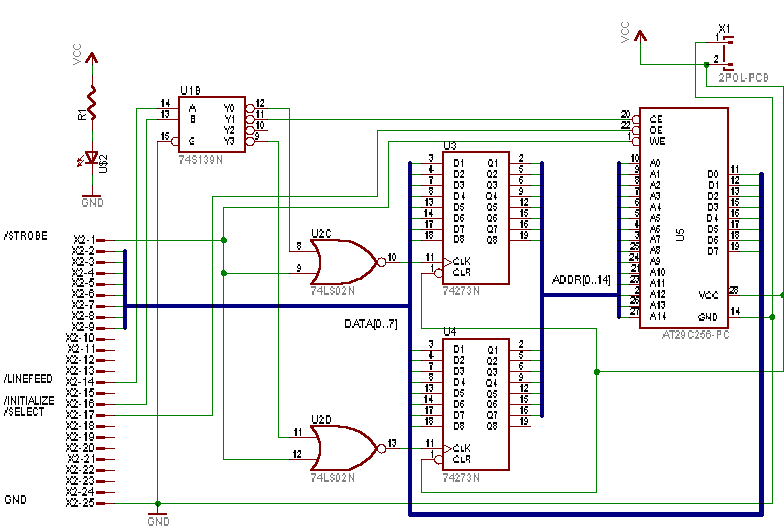The image size is (784, 529).
Task: Click the 74LS02N label under U2D
Action: click(332, 478)
